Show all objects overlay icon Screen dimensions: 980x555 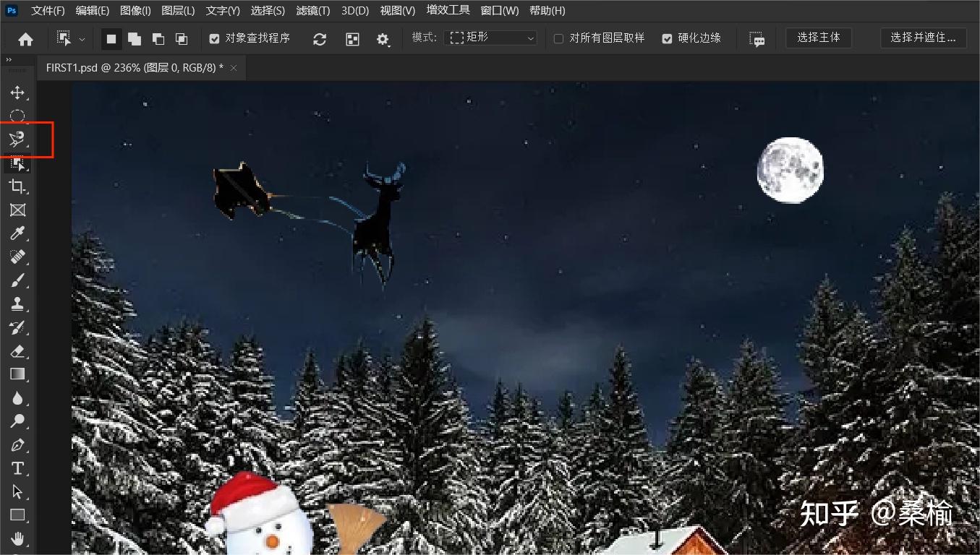pyautogui.click(x=352, y=39)
